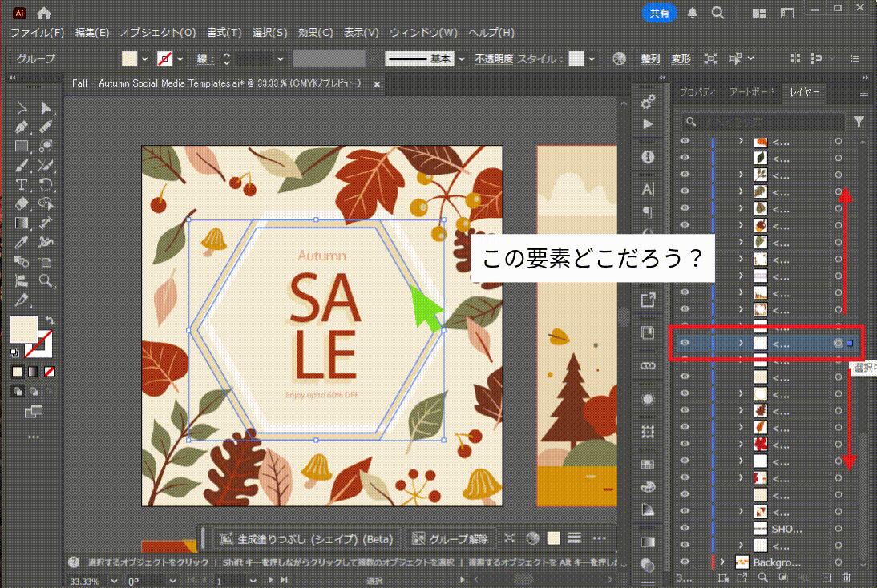
Task: Select the Rotate tool
Action: 46,184
